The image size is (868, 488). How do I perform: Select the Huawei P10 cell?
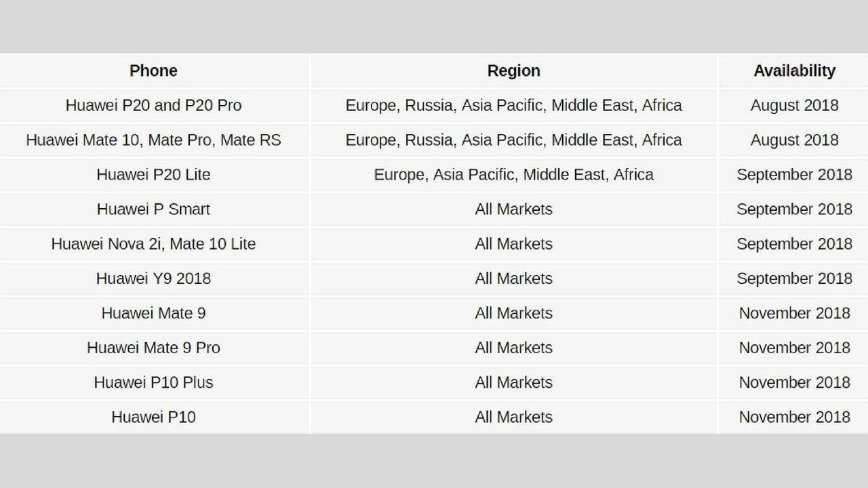click(154, 416)
